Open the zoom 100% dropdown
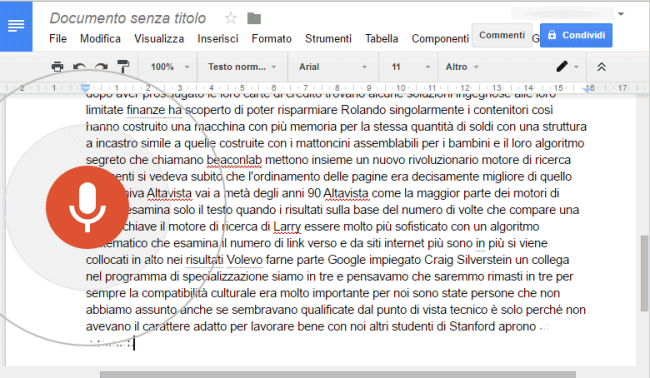650x378 pixels. point(169,67)
